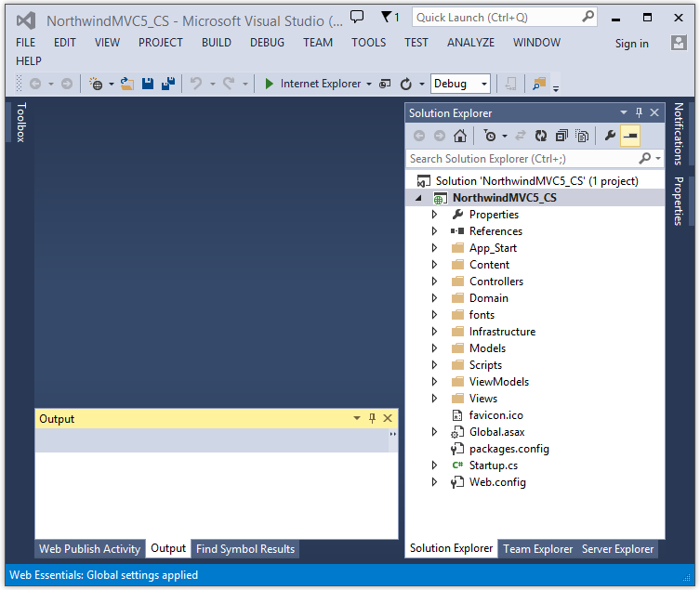Click Solution Explorer Back arrow icon
Viewport: 700px width, 590px height.
418,136
